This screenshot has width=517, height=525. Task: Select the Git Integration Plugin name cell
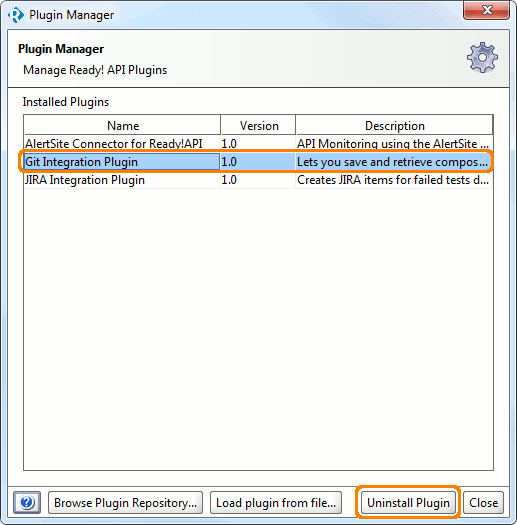pyautogui.click(x=122, y=162)
